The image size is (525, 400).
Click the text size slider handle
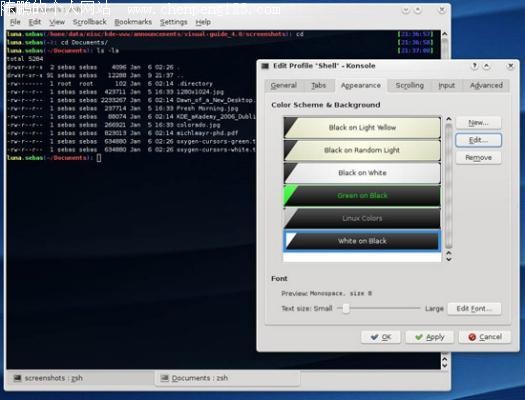pyautogui.click(x=346, y=308)
